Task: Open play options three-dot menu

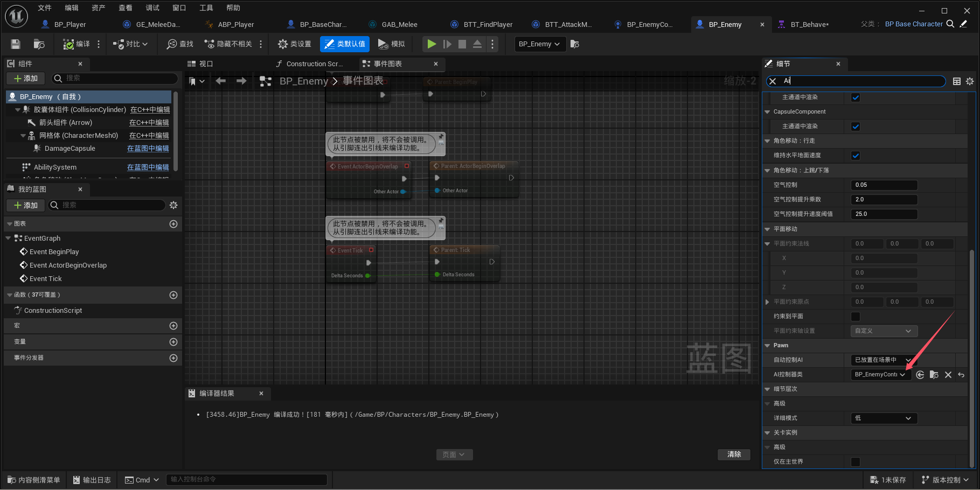Action: [x=492, y=44]
